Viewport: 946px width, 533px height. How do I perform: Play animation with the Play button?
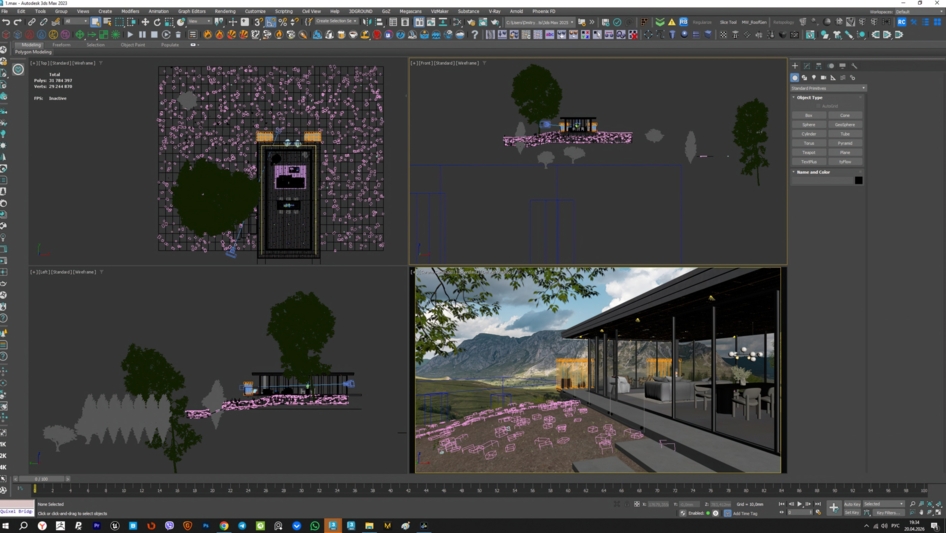(800, 504)
